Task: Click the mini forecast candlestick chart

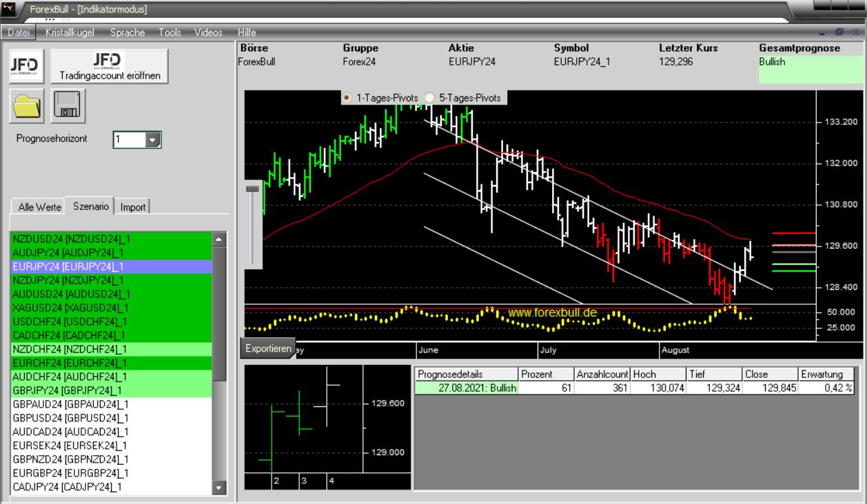Action: click(327, 428)
